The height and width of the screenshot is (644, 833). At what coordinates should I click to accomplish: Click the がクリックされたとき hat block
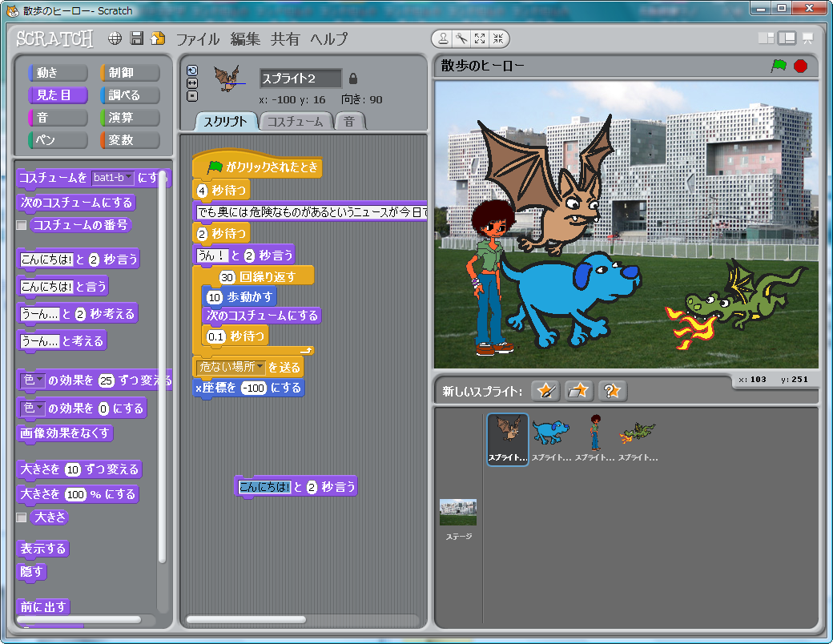point(257,166)
